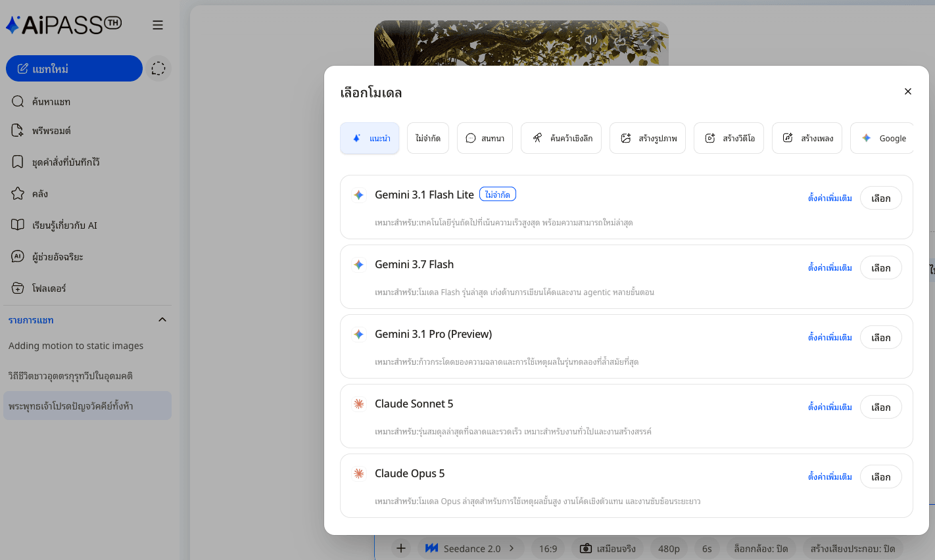
Task: Click the Gemini 3.7 Flash icon
Action: 358,265
